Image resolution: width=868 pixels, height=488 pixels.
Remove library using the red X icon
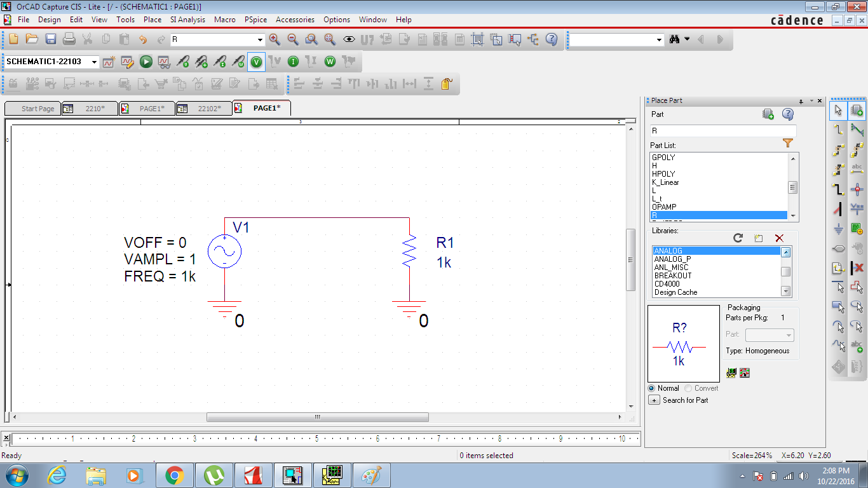coord(779,238)
